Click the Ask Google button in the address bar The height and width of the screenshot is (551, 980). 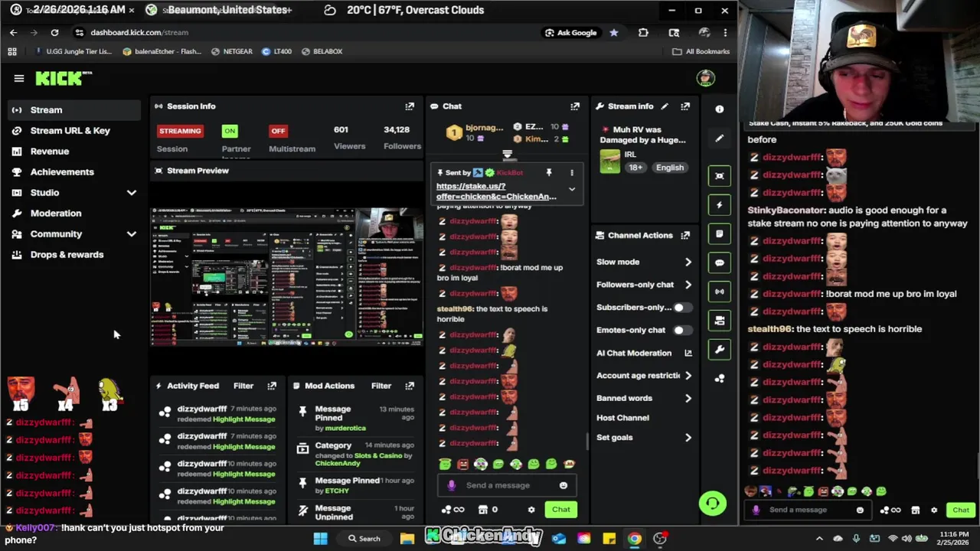(x=570, y=32)
